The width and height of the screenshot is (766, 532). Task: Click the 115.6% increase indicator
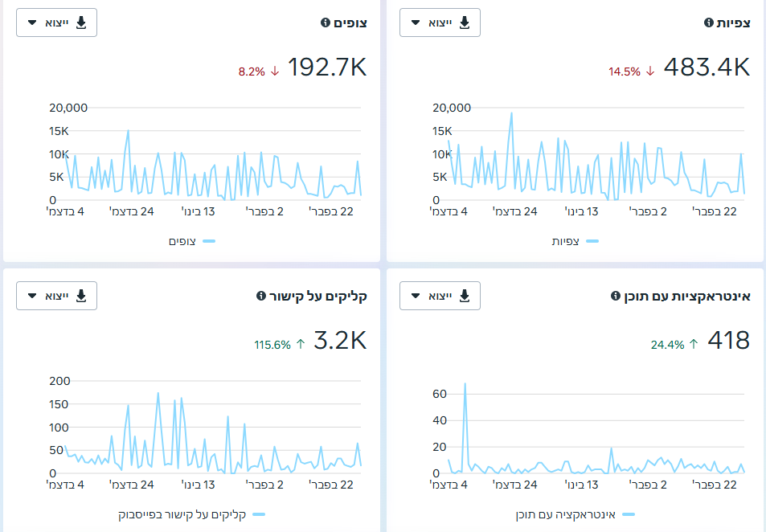point(280,345)
